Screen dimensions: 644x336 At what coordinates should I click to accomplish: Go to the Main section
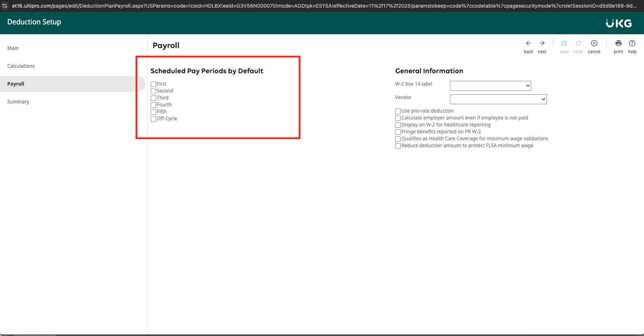pos(13,48)
